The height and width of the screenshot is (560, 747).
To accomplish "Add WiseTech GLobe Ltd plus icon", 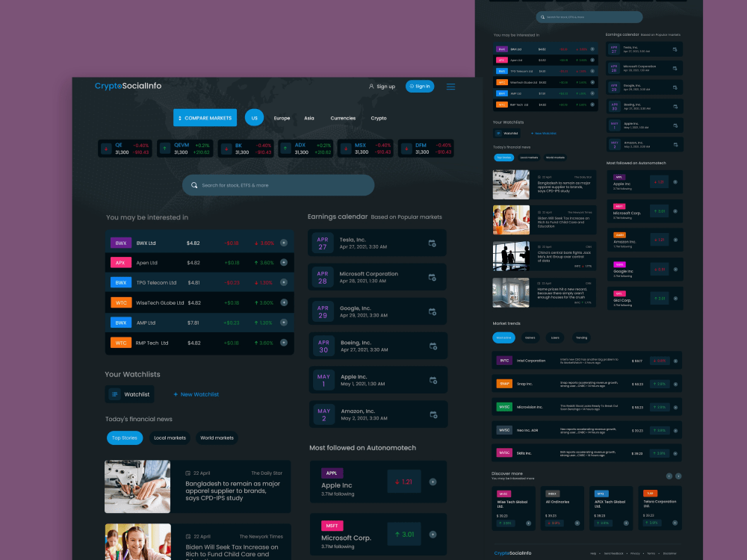I will [284, 302].
